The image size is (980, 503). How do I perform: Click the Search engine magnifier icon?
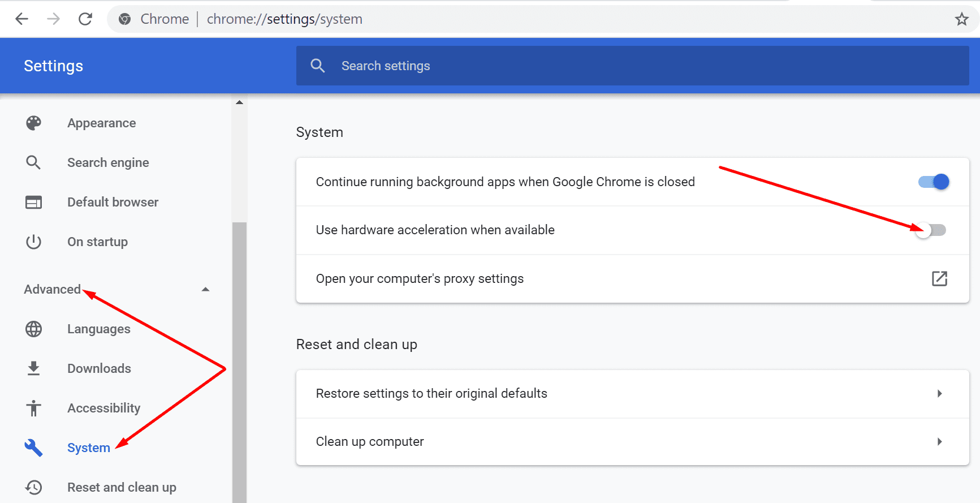pyautogui.click(x=33, y=162)
